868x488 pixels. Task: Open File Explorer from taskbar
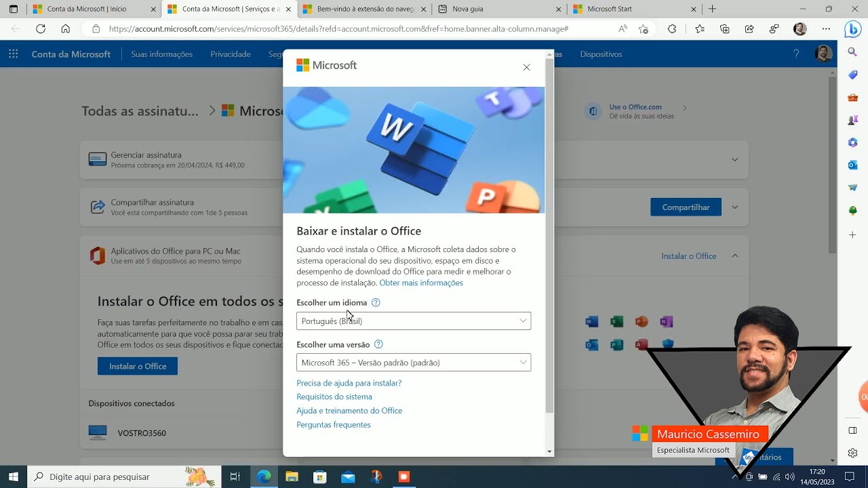(292, 477)
